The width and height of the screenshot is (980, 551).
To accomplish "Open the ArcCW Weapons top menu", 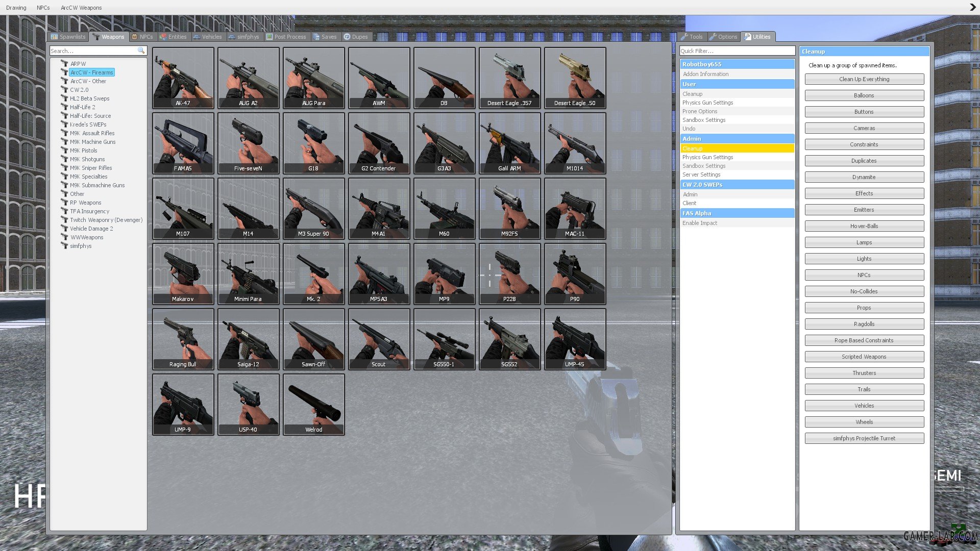I will 81,8.
